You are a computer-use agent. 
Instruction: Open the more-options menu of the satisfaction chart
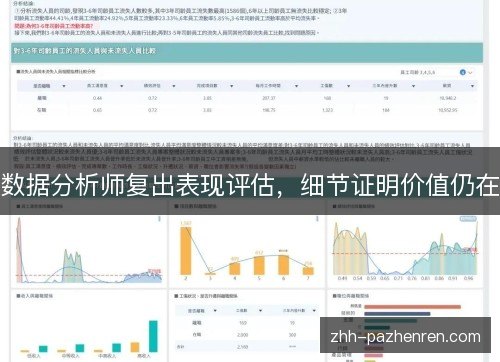tap(159, 219)
